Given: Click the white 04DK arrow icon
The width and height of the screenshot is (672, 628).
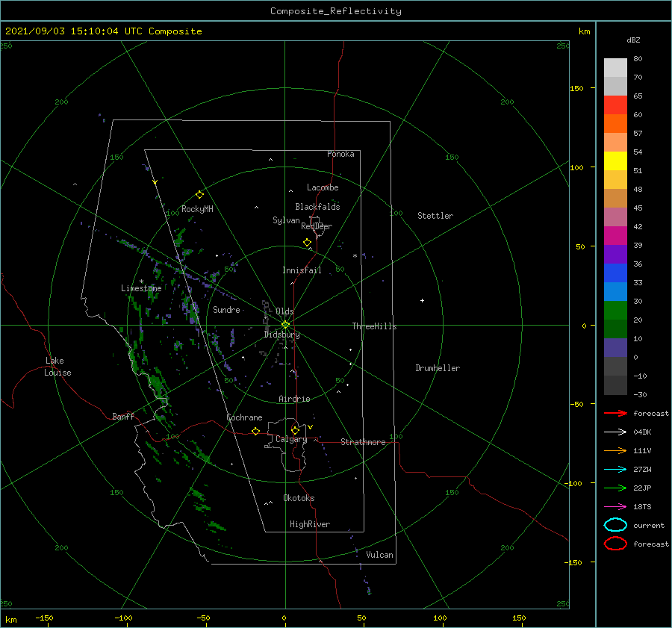Looking at the screenshot, I should [x=615, y=432].
